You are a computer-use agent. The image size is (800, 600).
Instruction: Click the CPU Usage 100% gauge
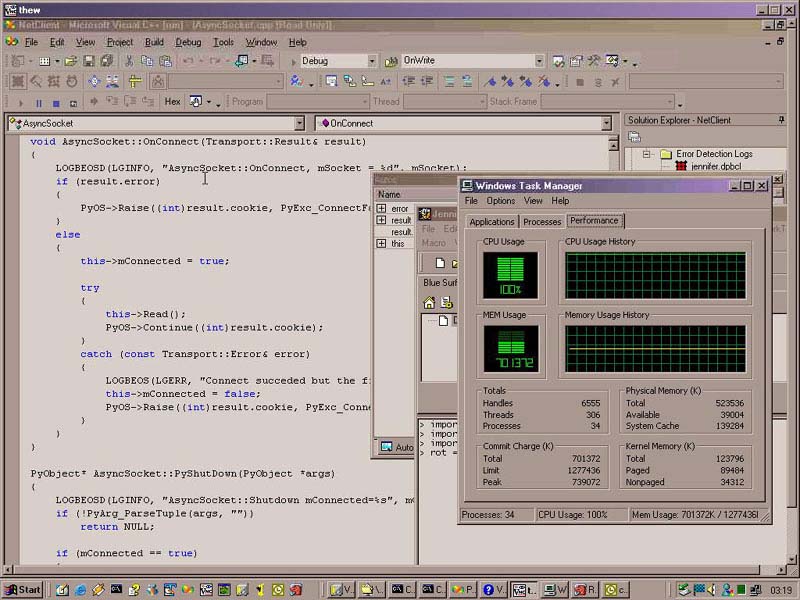click(510, 275)
